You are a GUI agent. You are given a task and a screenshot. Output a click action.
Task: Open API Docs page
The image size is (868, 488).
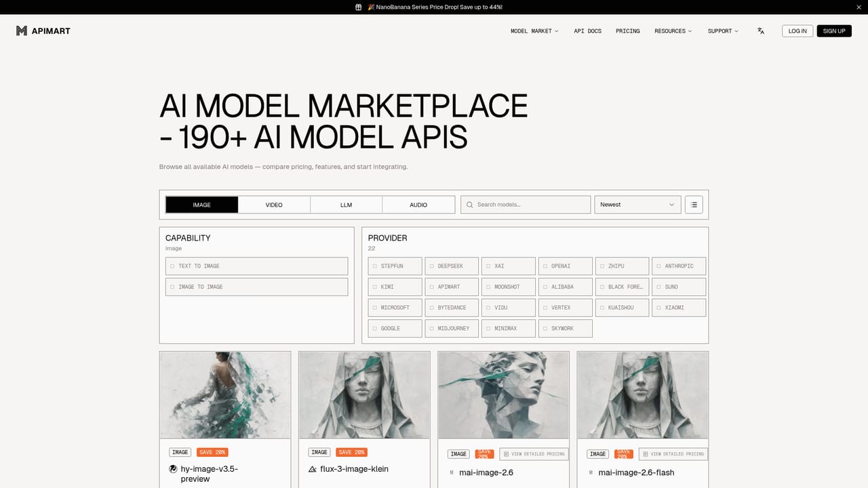pyautogui.click(x=587, y=31)
